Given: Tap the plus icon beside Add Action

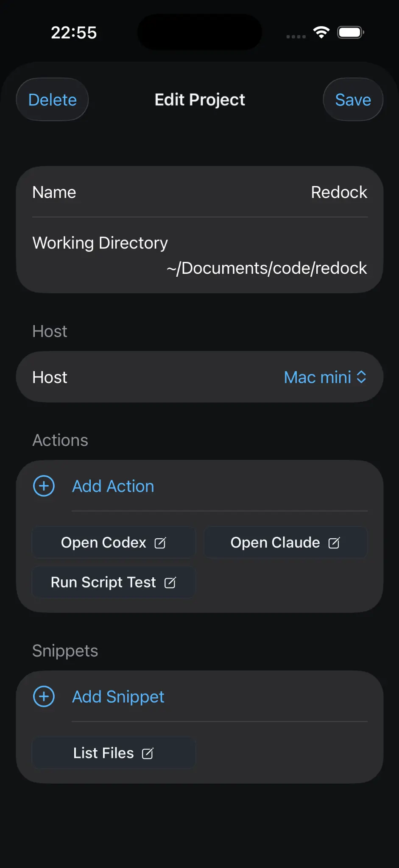Looking at the screenshot, I should pyautogui.click(x=44, y=486).
